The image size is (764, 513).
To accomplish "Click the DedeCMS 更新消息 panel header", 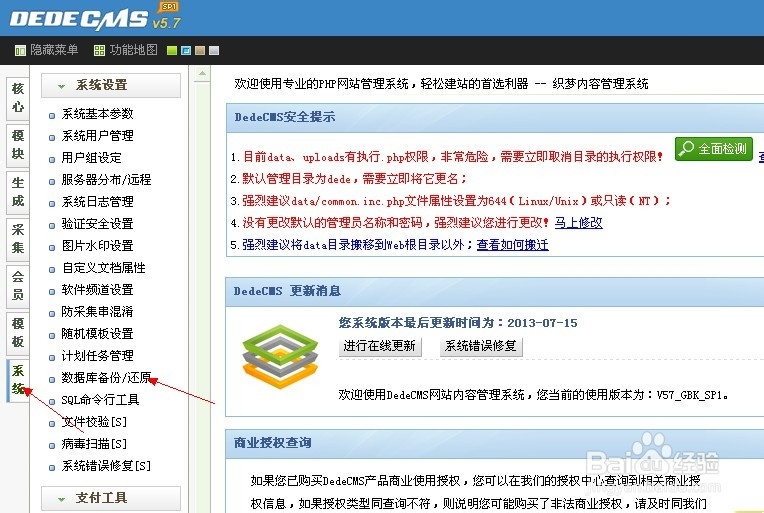I will [x=495, y=292].
